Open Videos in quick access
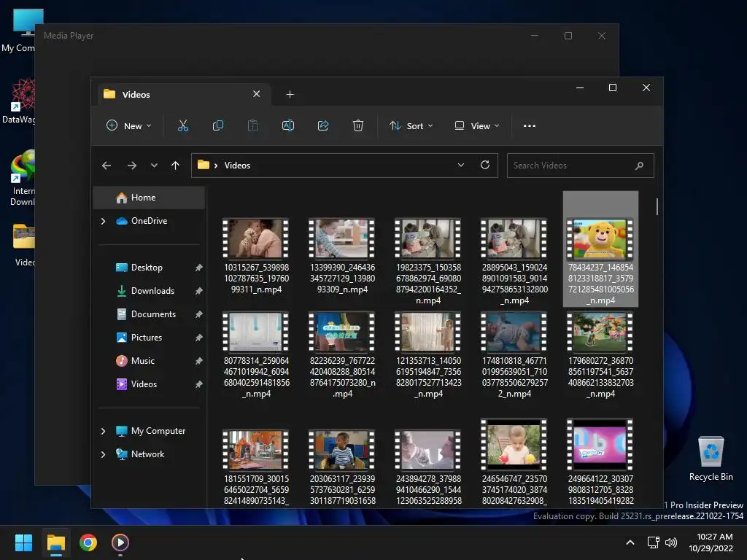The image size is (747, 560). pyautogui.click(x=149, y=384)
